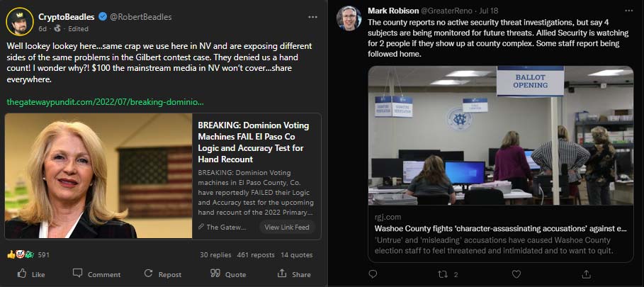
Task: Click the share icon on Mark Robison's tweet
Action: tap(586, 274)
